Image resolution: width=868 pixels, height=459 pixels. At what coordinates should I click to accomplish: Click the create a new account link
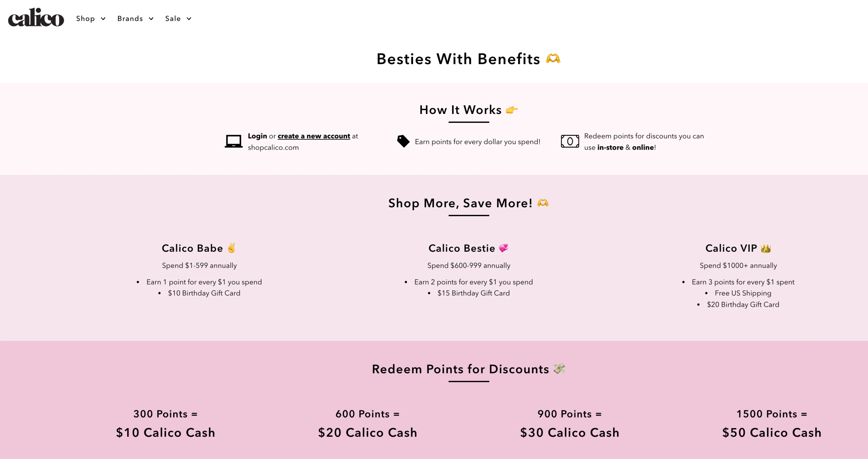(314, 136)
